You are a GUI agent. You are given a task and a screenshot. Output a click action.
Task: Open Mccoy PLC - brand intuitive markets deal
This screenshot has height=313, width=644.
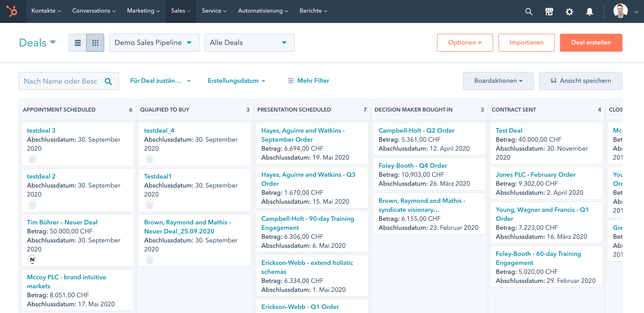point(66,282)
